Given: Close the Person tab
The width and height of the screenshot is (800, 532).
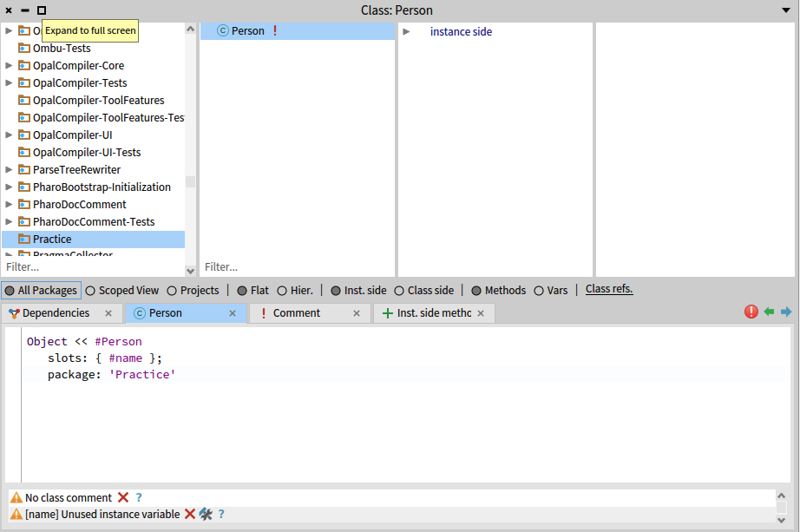Looking at the screenshot, I should point(232,313).
